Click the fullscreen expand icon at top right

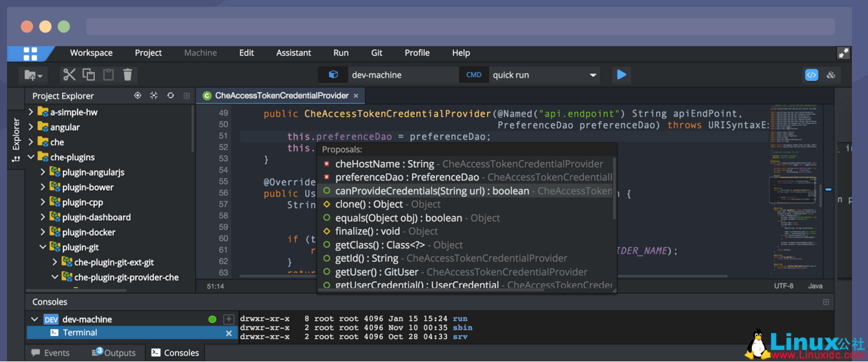[x=844, y=53]
